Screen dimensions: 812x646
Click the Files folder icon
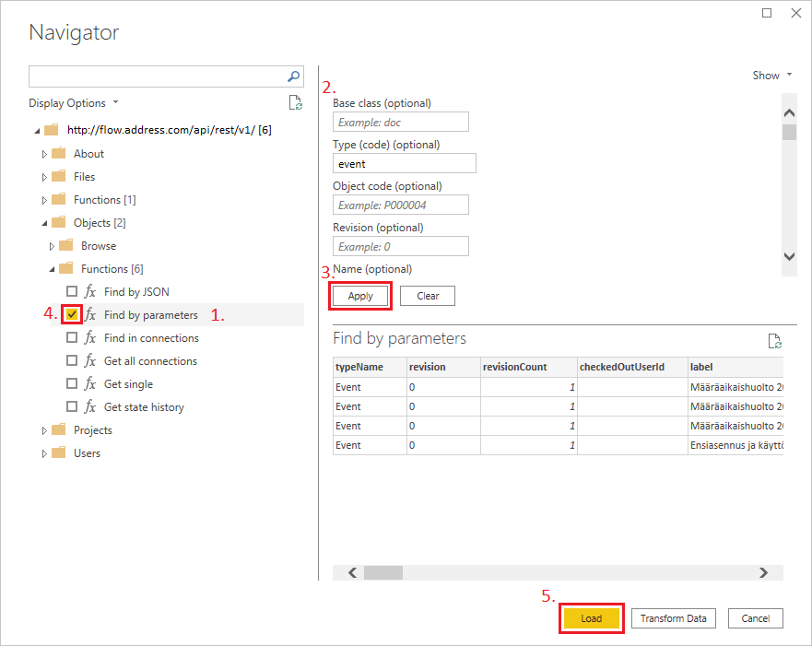(x=59, y=177)
